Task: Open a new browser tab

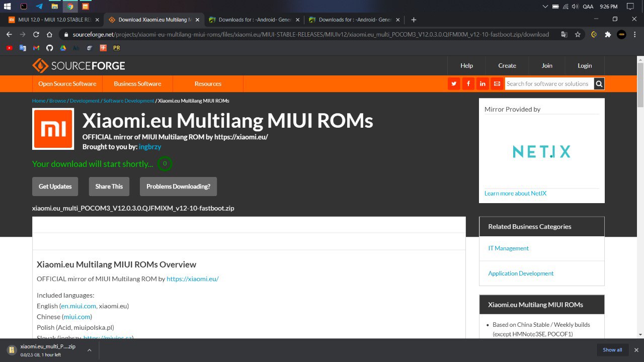Action: (414, 20)
